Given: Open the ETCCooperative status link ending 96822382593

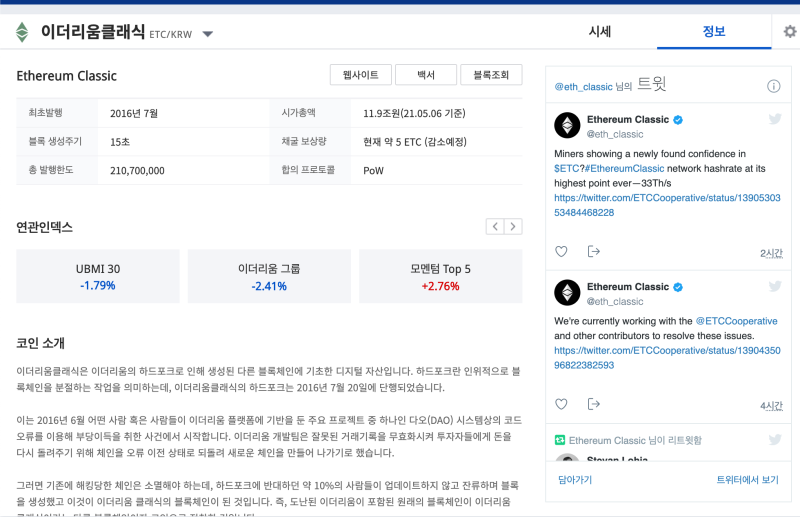Looking at the screenshot, I should [x=667, y=358].
